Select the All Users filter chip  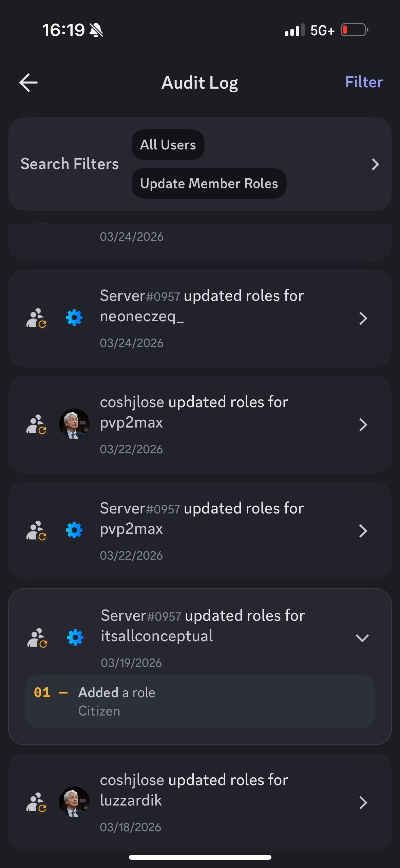click(x=168, y=145)
